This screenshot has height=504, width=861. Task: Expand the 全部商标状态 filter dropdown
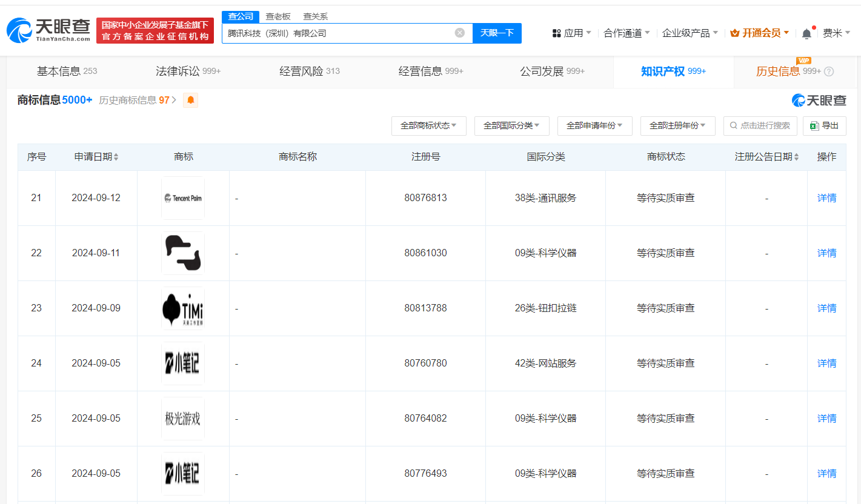[x=428, y=125]
